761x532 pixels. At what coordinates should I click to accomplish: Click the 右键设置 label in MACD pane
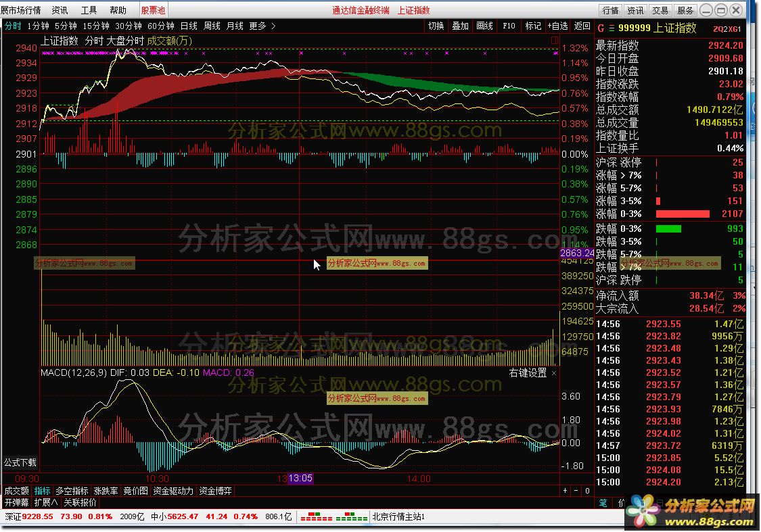(528, 373)
